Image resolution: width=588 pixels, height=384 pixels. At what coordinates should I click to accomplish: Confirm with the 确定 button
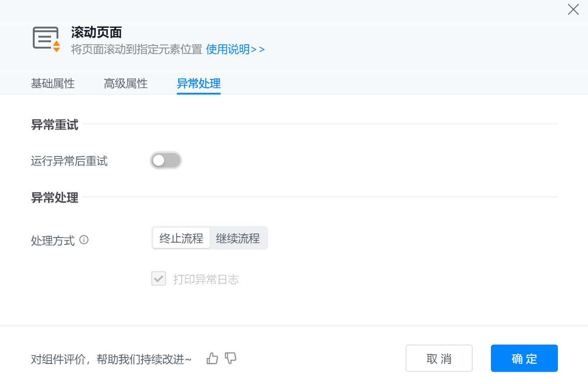pos(524,358)
